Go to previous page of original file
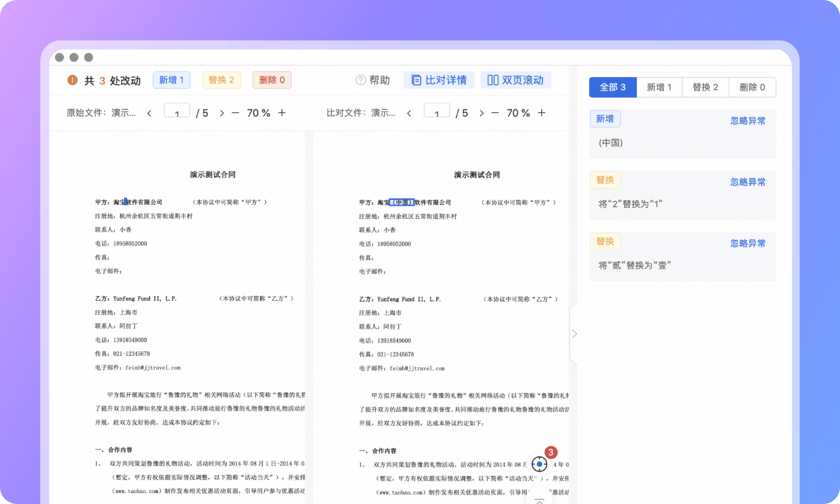Screen dimensions: 840x504 pyautogui.click(x=150, y=113)
